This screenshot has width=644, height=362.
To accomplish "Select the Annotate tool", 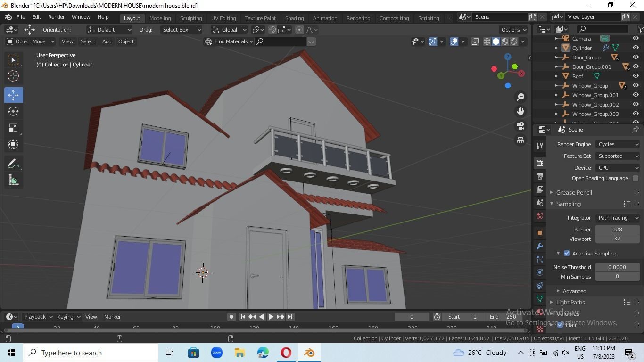I will coord(13,164).
